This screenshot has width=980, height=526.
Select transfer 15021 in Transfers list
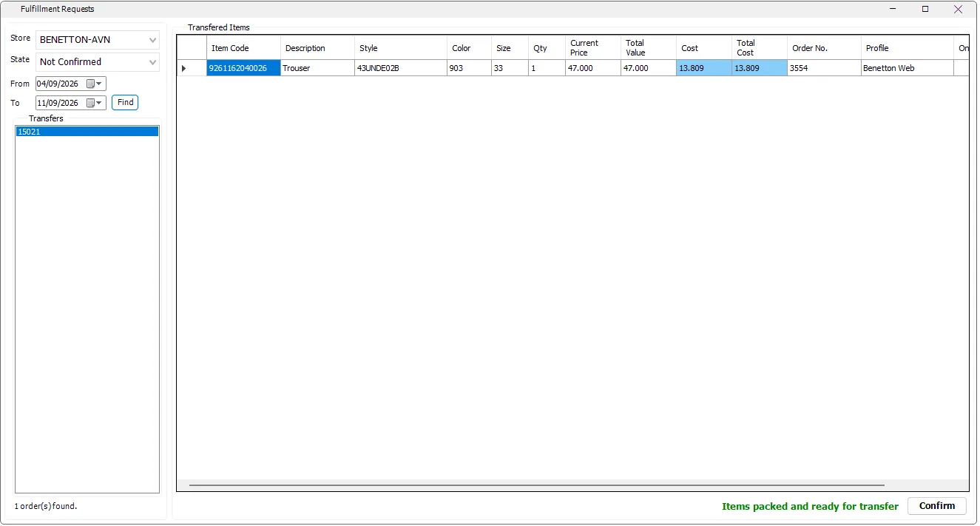[x=87, y=132]
